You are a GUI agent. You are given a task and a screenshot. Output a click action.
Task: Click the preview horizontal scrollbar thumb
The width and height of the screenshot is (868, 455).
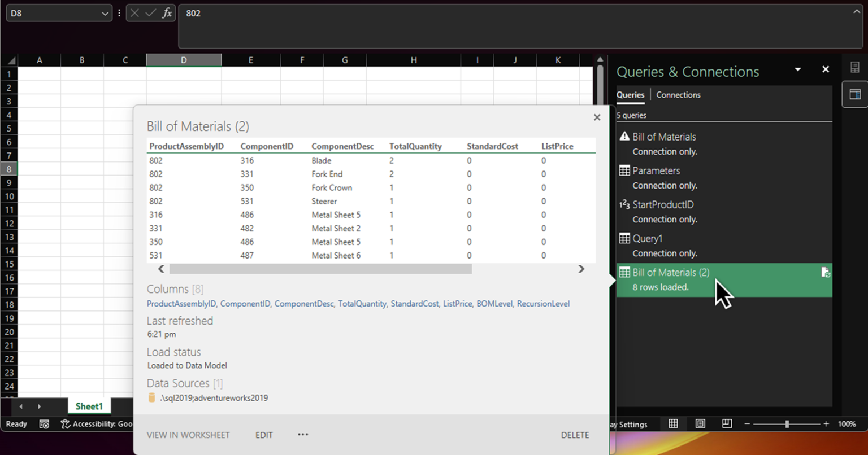(320, 269)
